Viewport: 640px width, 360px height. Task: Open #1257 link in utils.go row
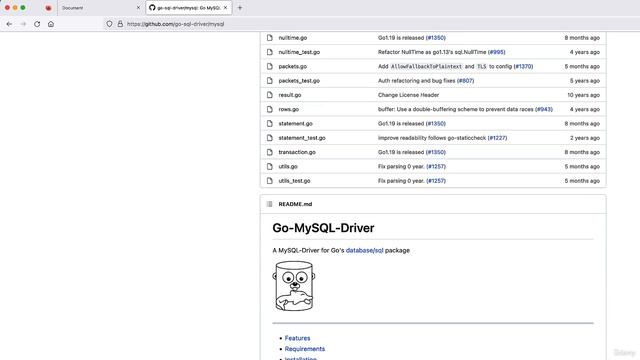tap(436, 166)
